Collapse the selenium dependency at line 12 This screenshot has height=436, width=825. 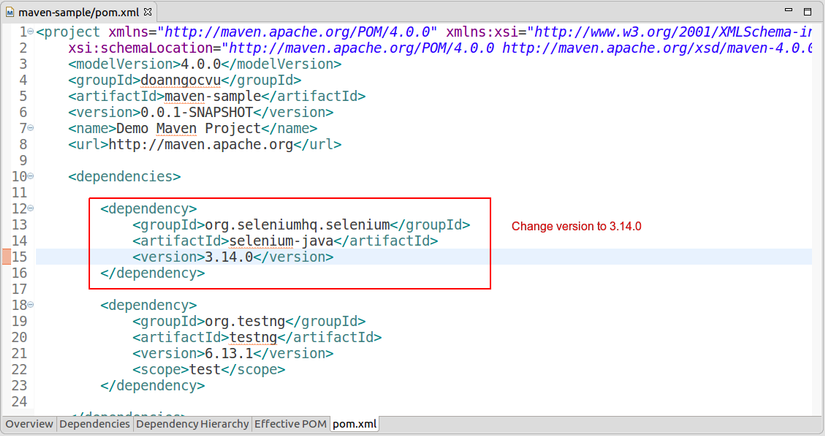pyautogui.click(x=31, y=209)
